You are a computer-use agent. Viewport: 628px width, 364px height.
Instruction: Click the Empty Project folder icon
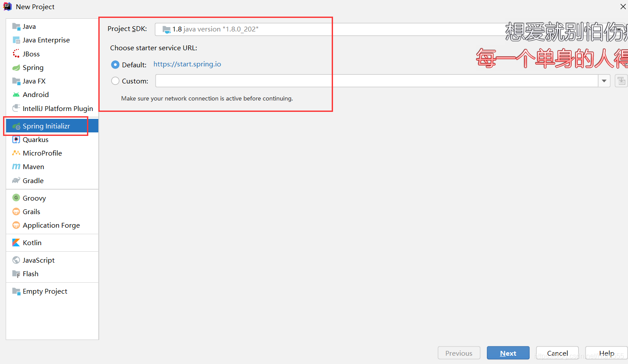[16, 291]
